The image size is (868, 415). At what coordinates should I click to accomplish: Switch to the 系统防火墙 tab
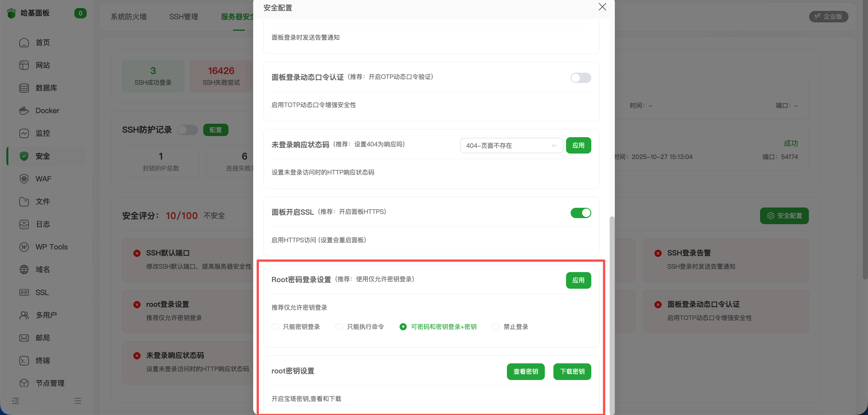(128, 17)
